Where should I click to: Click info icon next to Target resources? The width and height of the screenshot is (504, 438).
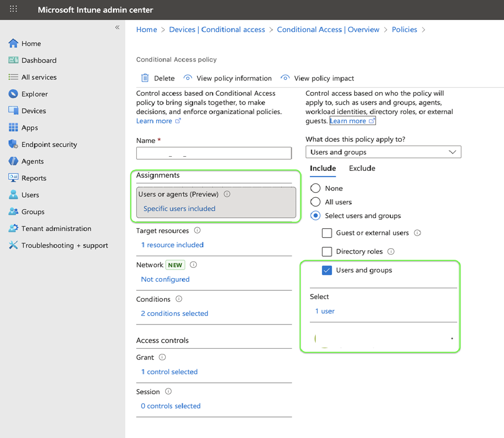(197, 230)
